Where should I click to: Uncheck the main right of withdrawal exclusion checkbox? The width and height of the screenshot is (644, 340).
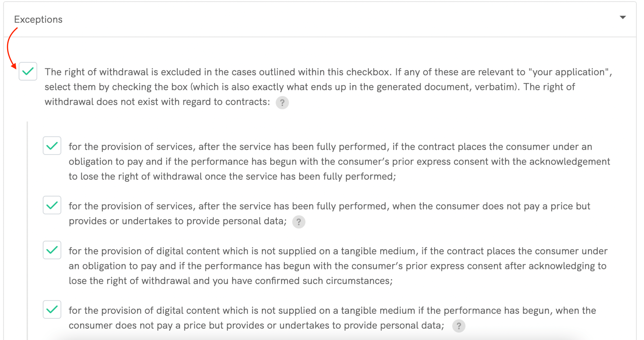pos(28,72)
